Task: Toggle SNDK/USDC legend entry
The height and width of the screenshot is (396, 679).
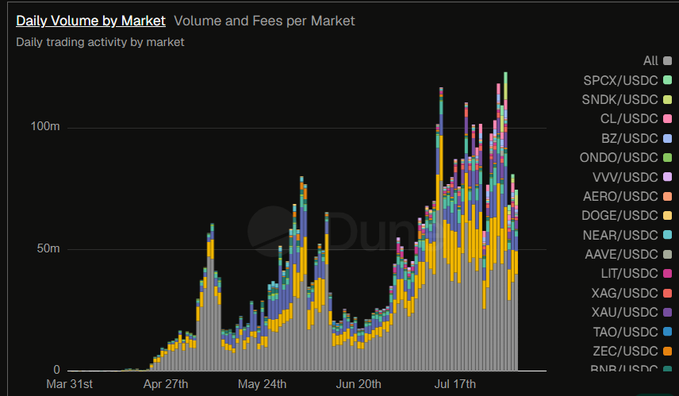Action: tap(627, 100)
